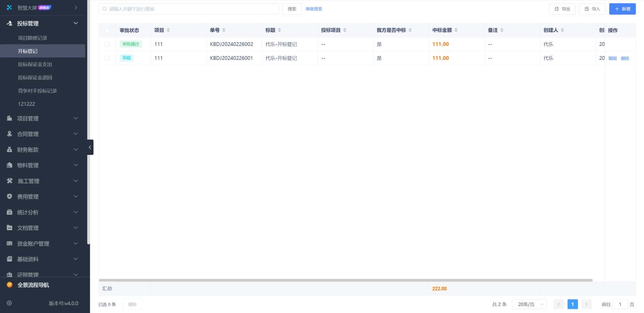
Task: Select the checkbox for KBDJ20240226002 row
Action: pos(107,44)
